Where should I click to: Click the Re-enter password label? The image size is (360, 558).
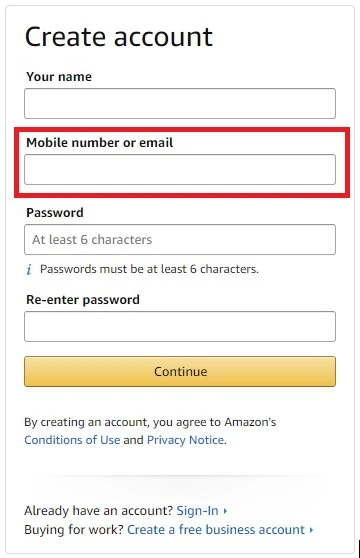click(x=83, y=300)
